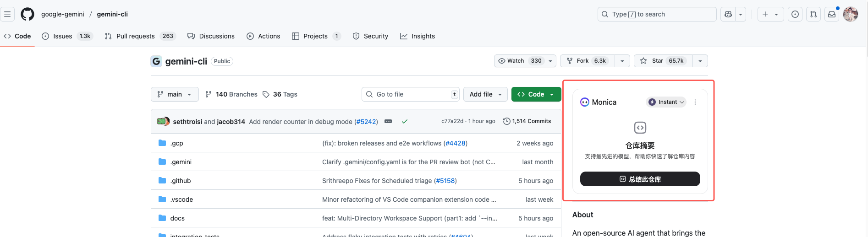Go to the gemini-cli breadcrumb link
The width and height of the screenshot is (868, 237).
pyautogui.click(x=112, y=14)
